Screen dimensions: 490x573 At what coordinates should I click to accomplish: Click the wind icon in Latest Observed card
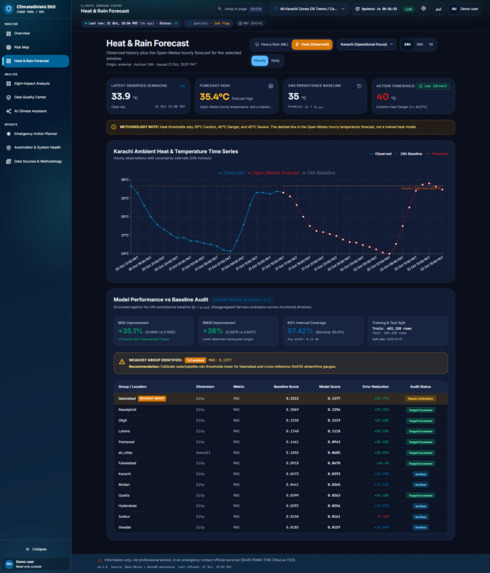point(182,86)
